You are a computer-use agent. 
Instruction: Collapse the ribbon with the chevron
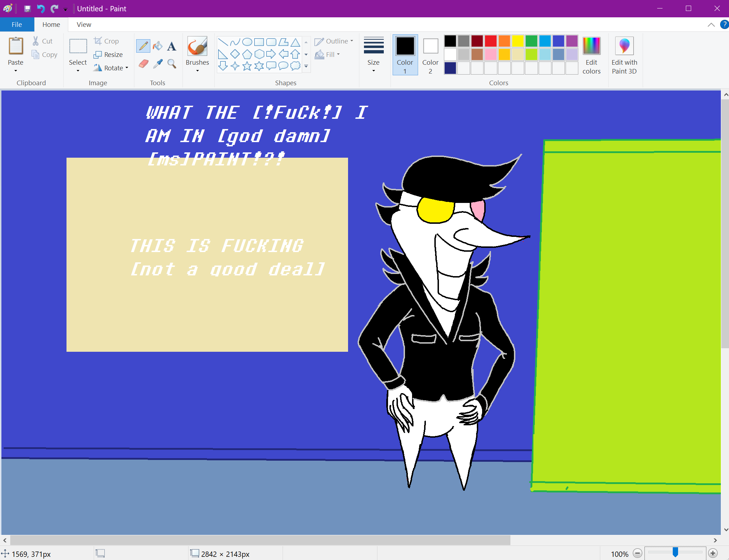[711, 24]
